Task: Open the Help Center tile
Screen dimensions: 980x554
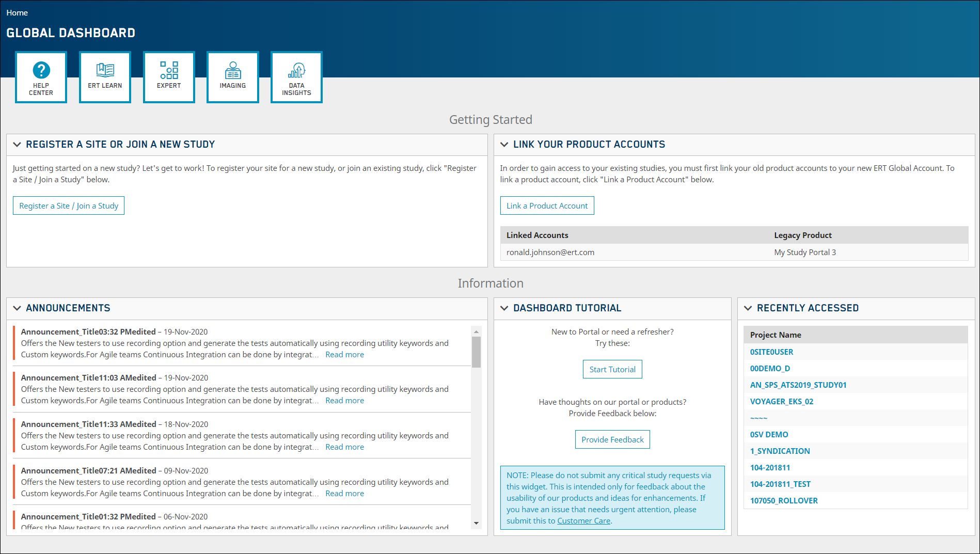Action: [x=41, y=77]
